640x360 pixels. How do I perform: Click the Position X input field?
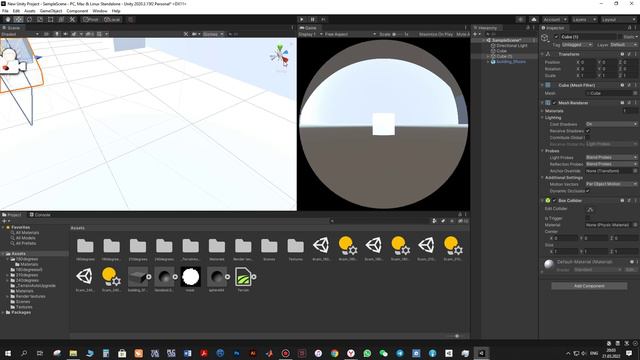pos(588,62)
